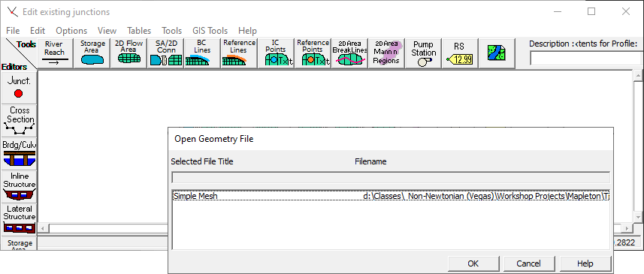The height and width of the screenshot is (274, 644).
Task: Select the Reference Points tool
Action: click(x=313, y=53)
